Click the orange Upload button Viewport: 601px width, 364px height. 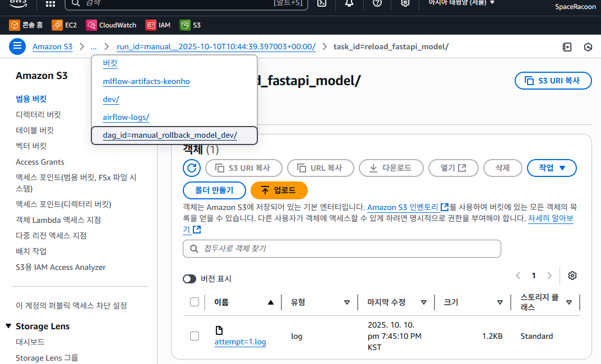[279, 190]
